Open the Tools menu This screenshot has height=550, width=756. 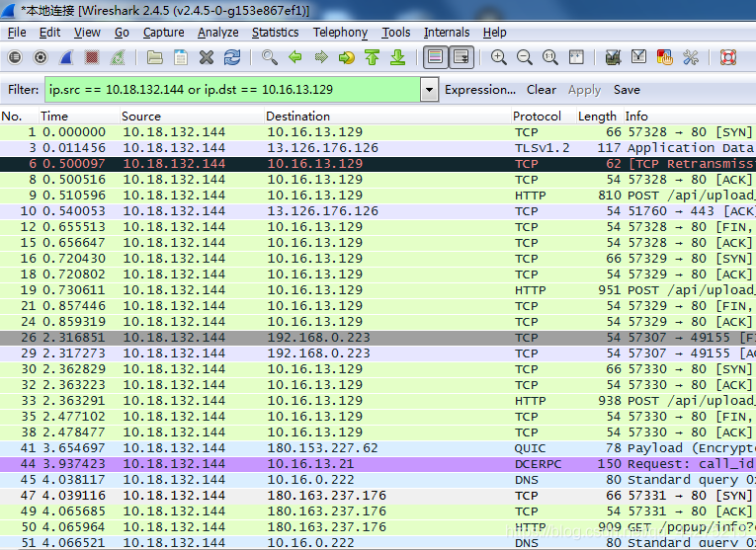tap(396, 33)
